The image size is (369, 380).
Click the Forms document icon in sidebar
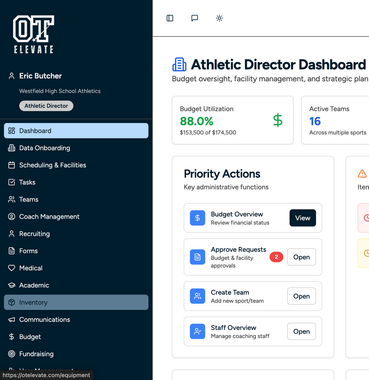point(12,251)
